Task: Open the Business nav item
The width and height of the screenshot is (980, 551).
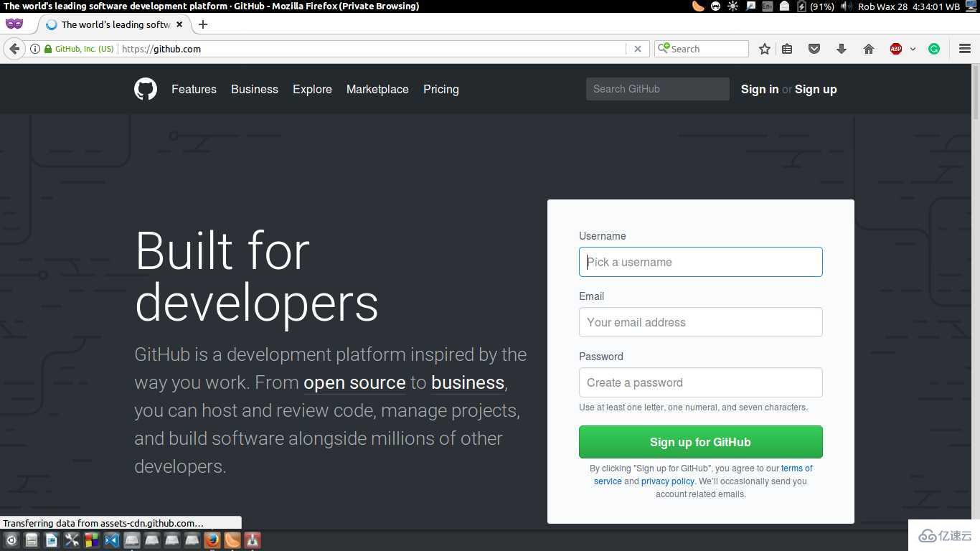Action: 255,89
